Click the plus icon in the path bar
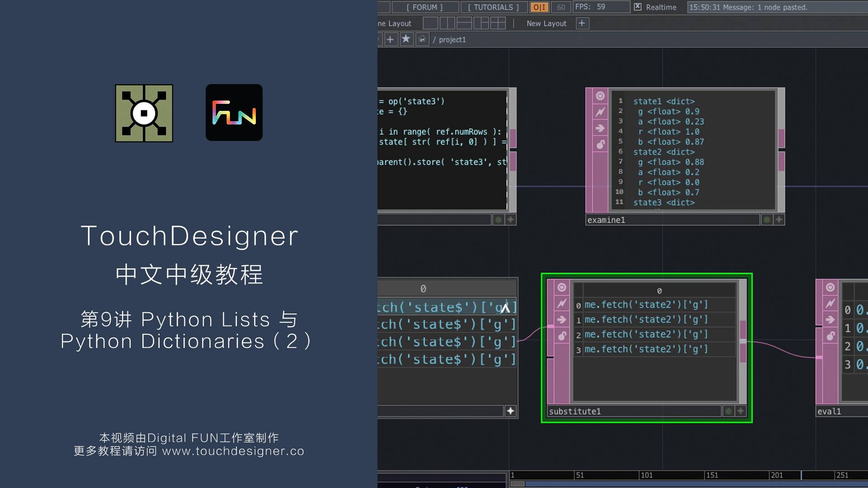Screen dimensions: 868x488 point(390,39)
